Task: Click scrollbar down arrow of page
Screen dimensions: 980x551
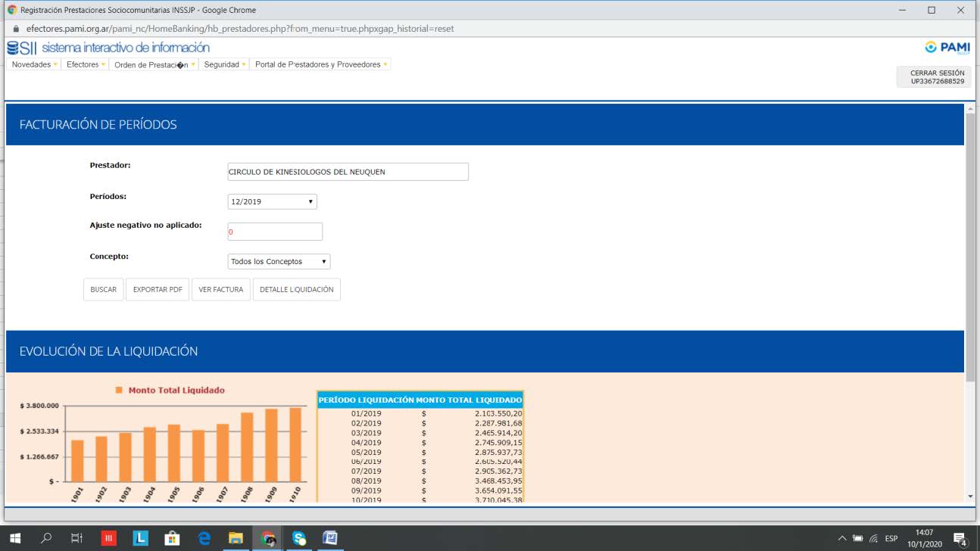Action: coord(971,497)
